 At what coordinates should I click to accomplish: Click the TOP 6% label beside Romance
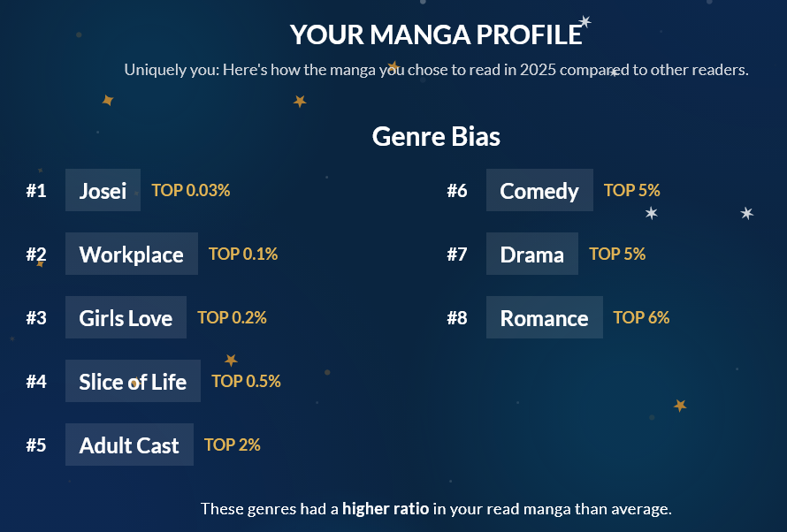[x=641, y=317]
